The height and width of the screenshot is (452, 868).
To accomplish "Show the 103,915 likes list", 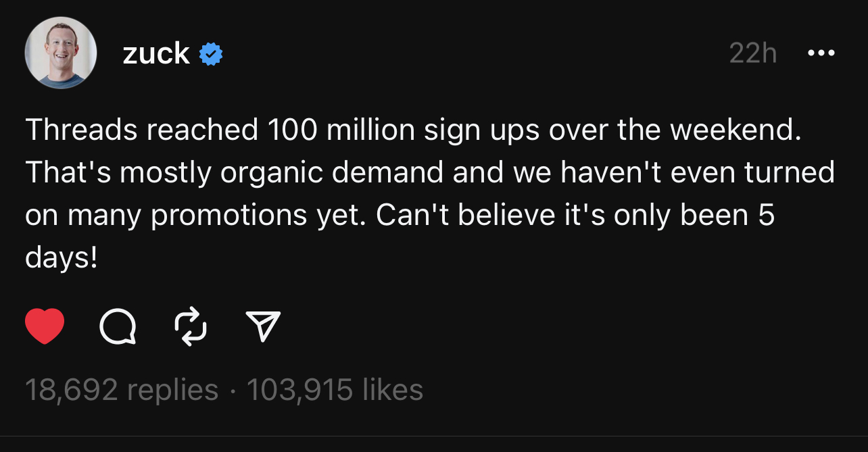I will click(x=335, y=390).
